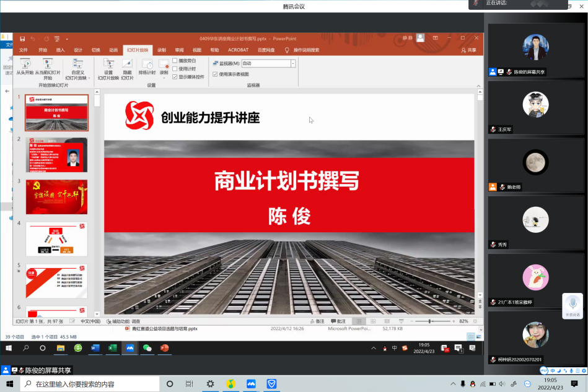
Task: Click the Tencent Meeting microphone icon
Action: pos(573,303)
